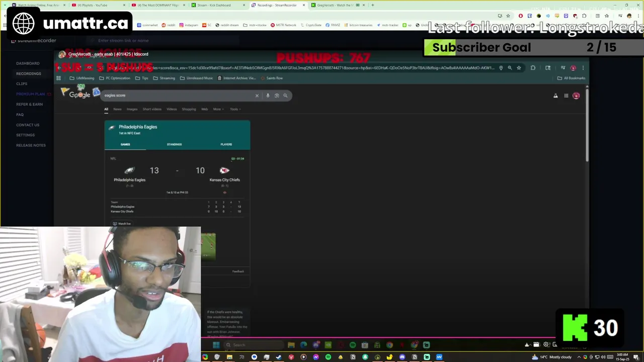Click Feedback under the score card
The height and width of the screenshot is (362, 644).
(x=238, y=271)
